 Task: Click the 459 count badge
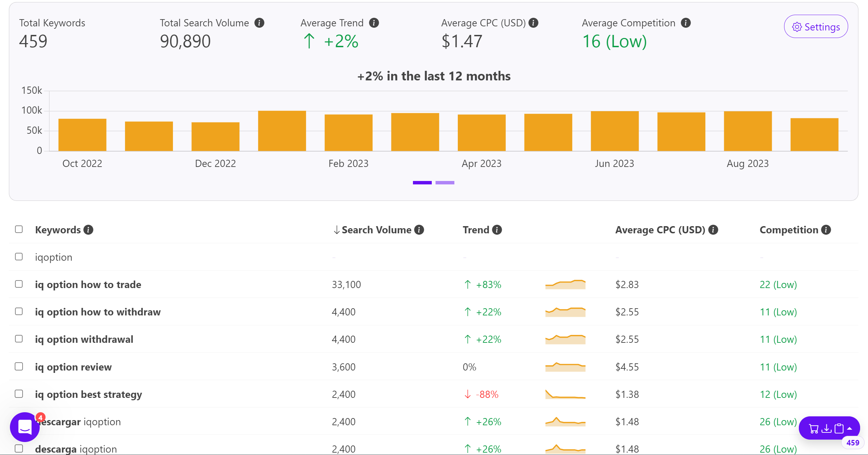pos(853,443)
